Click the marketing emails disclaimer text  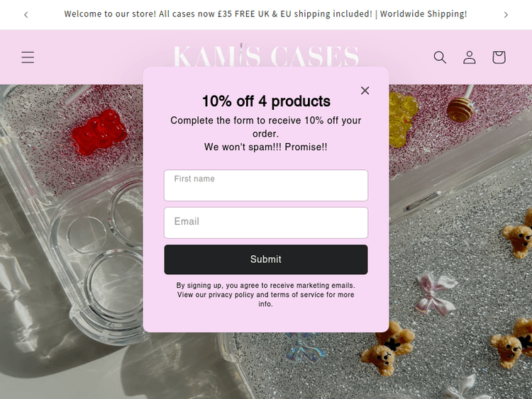point(266,294)
